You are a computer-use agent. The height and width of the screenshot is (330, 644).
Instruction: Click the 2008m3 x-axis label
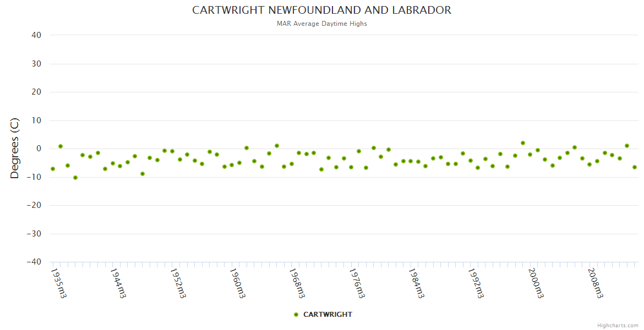(595, 283)
